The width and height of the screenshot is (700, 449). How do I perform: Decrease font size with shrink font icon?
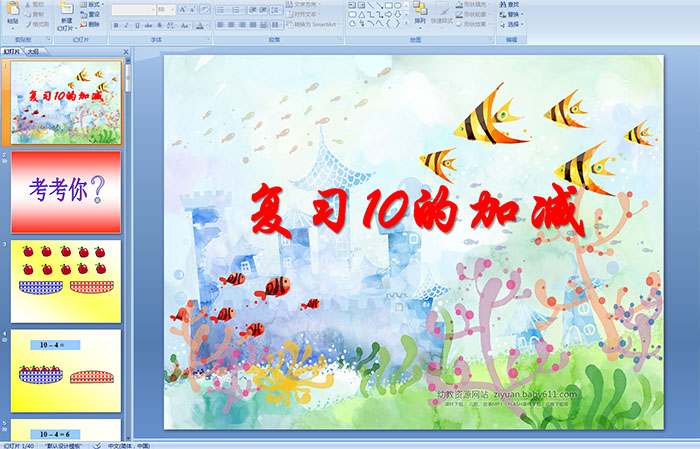click(193, 9)
